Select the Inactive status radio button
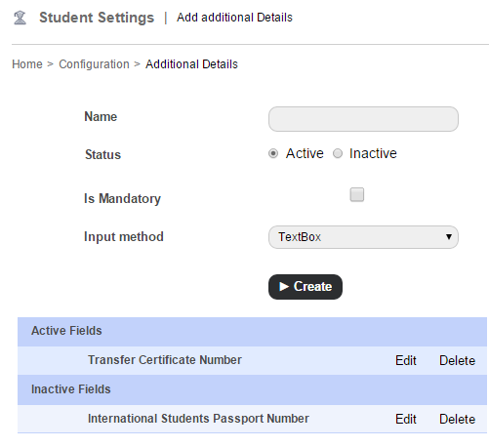Viewport: 489px width, 448px height. (x=338, y=153)
